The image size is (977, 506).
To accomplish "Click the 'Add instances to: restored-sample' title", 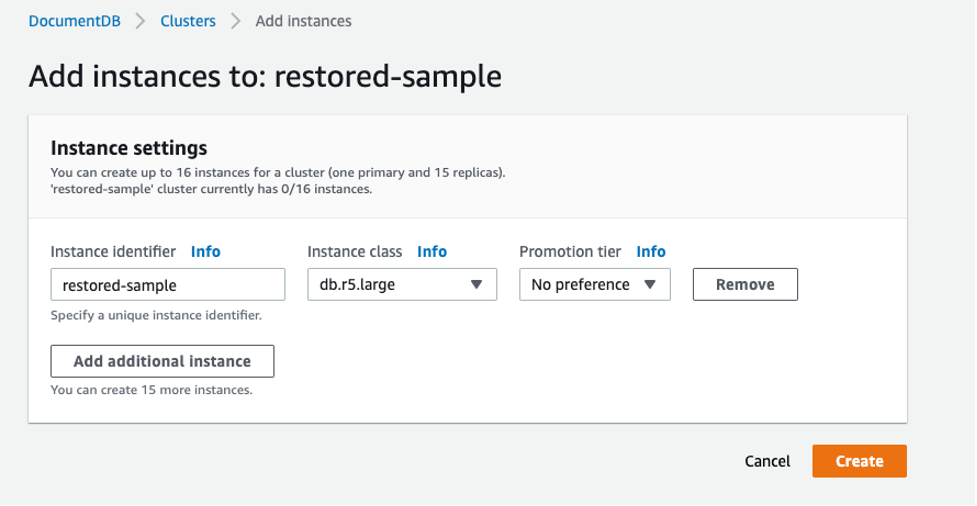I will click(x=265, y=77).
